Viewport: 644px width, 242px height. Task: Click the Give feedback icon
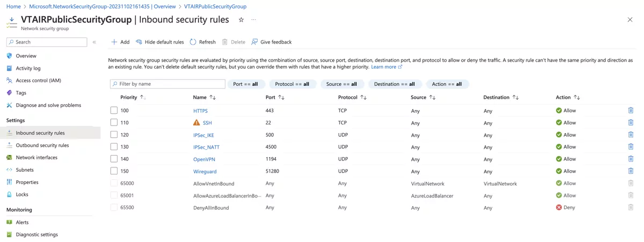pyautogui.click(x=254, y=42)
